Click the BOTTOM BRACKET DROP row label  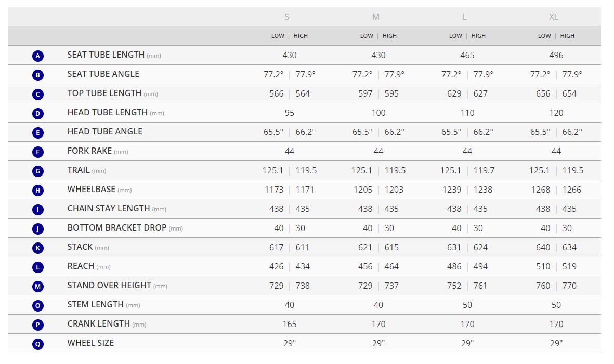point(117,227)
